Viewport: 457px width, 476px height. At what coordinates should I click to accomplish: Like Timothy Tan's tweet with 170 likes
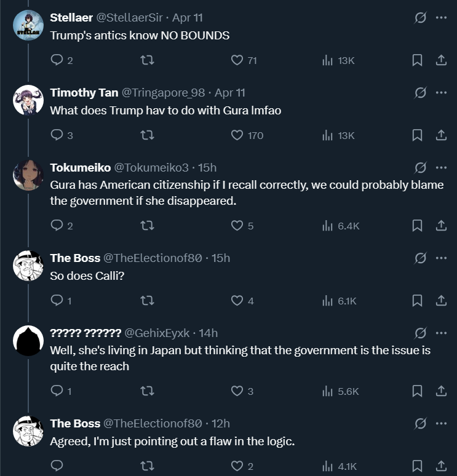[x=237, y=135]
